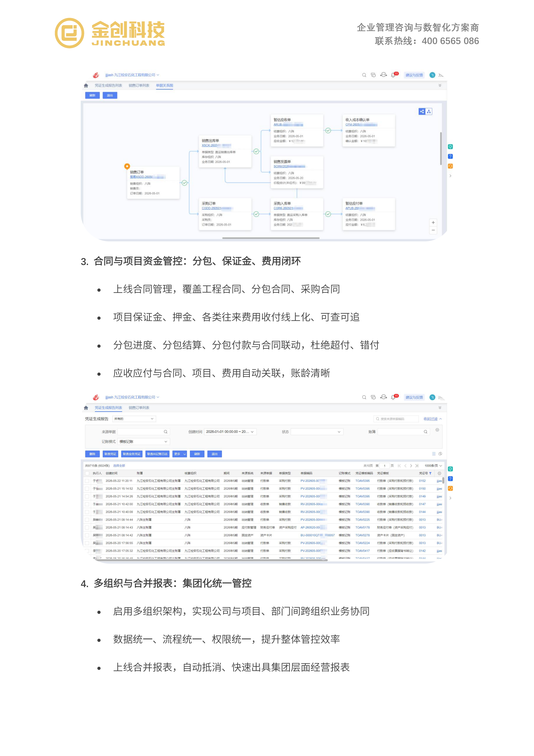Click the 联查AI记账日志 button
The height and width of the screenshot is (756, 534).
pyautogui.click(x=157, y=454)
